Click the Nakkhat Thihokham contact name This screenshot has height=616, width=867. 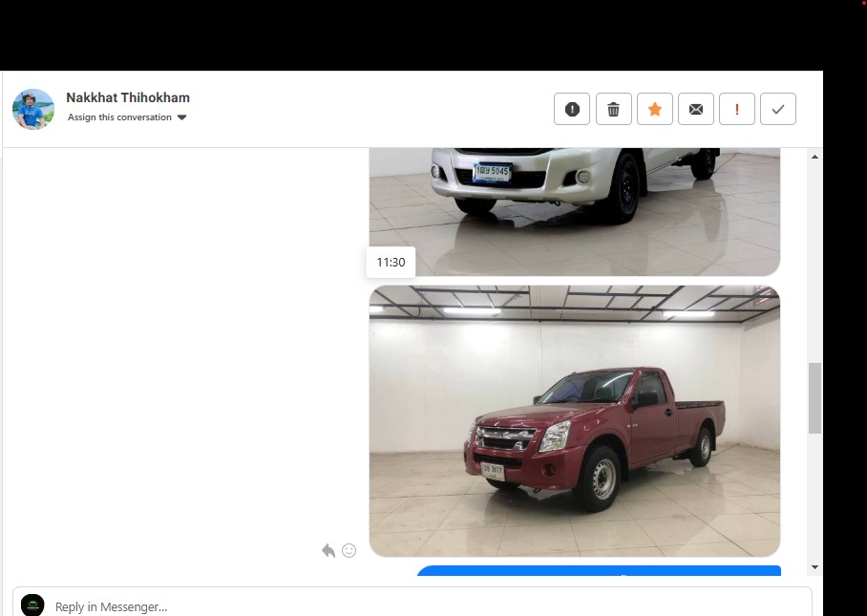[128, 97]
